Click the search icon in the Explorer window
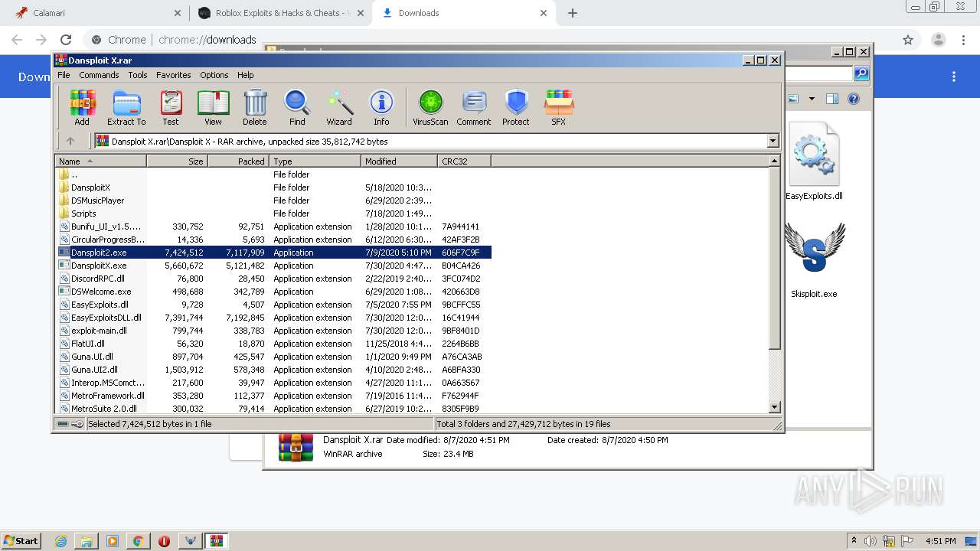 point(861,73)
